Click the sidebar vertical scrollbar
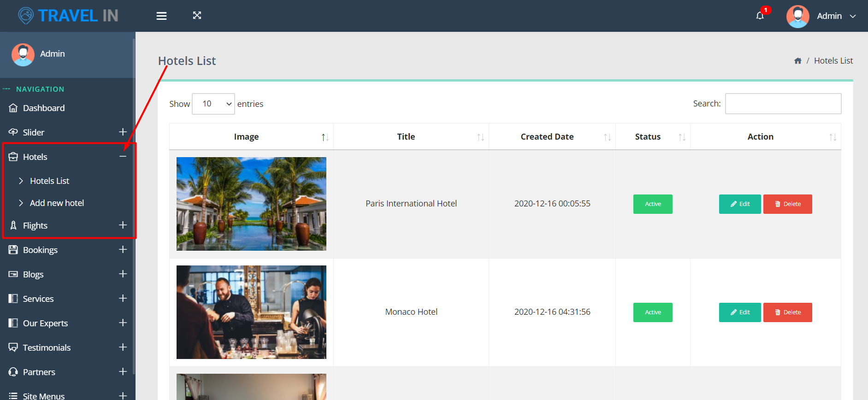The height and width of the screenshot is (400, 868). [134, 206]
